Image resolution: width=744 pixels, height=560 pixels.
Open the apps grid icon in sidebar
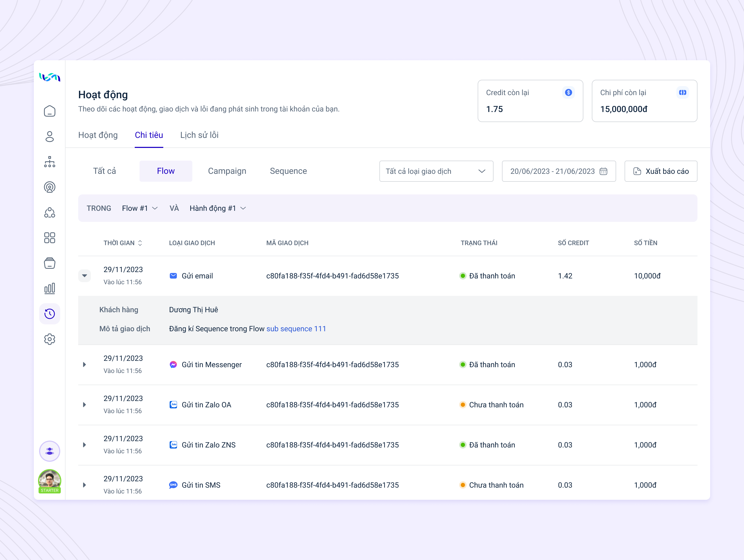click(x=49, y=238)
